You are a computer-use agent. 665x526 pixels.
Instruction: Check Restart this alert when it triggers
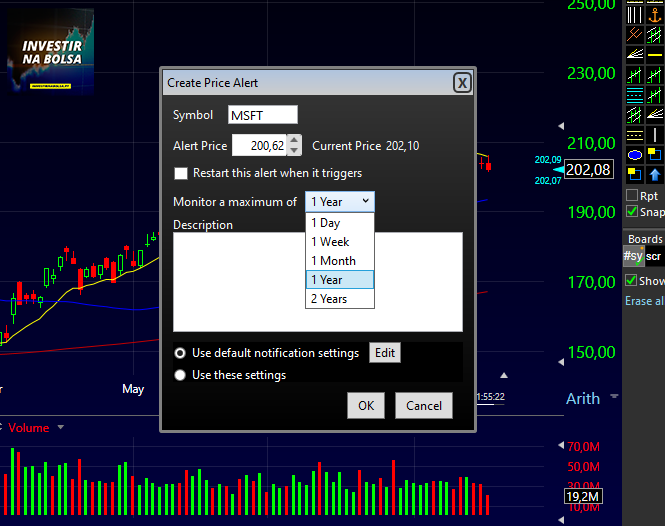tap(181, 173)
